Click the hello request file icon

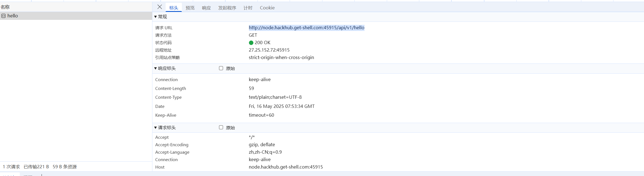4,16
